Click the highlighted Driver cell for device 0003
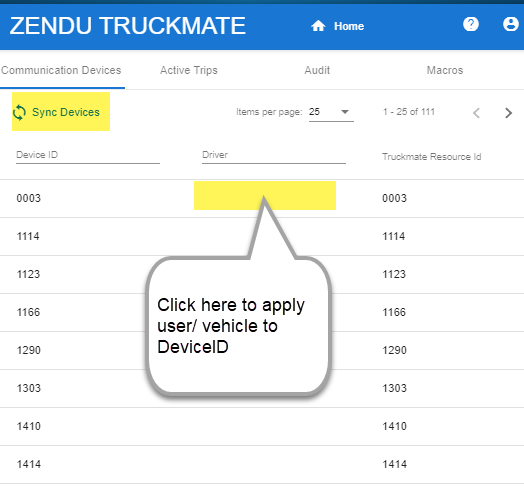The image size is (524, 494). [265, 196]
